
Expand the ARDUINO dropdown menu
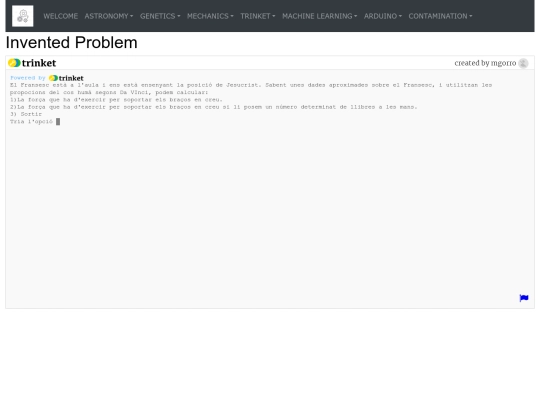pos(383,16)
